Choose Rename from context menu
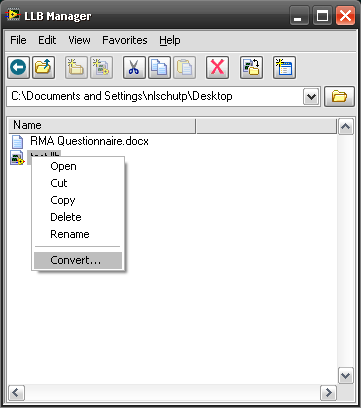Viewport: 361px width, 408px height. point(77,234)
